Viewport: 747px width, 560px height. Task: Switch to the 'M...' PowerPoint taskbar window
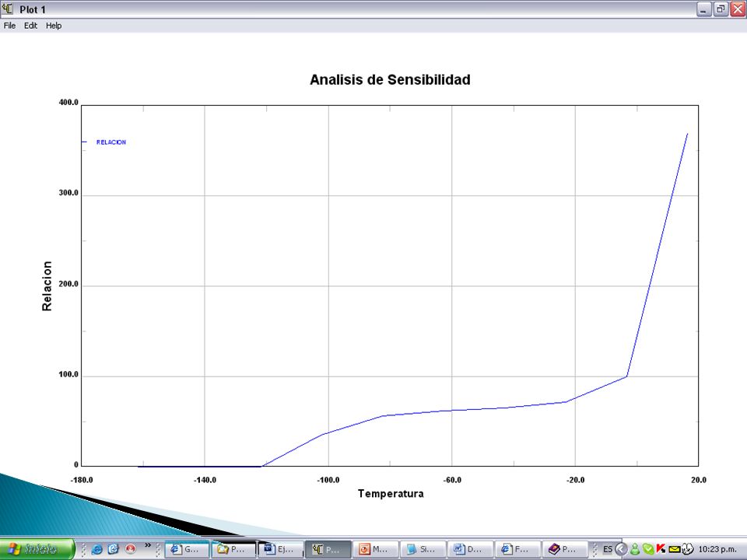pos(375,550)
